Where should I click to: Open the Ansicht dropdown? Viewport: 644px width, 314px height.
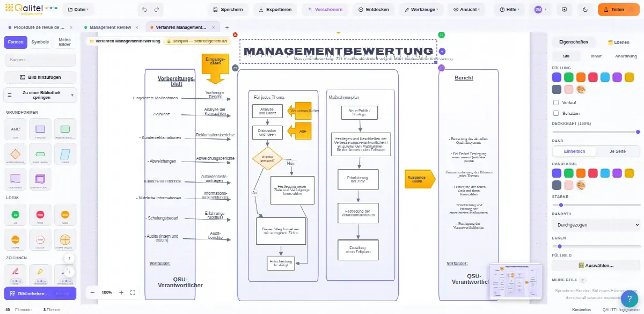[466, 10]
